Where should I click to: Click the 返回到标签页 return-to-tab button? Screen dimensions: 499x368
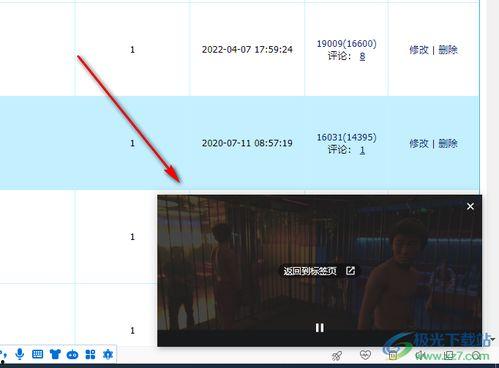tap(319, 271)
